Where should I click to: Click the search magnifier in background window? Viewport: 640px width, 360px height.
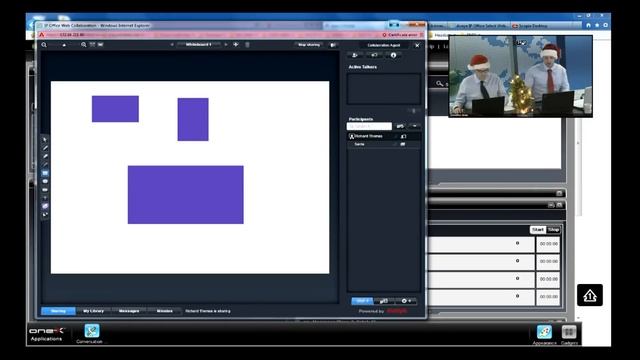pyautogui.click(x=439, y=84)
